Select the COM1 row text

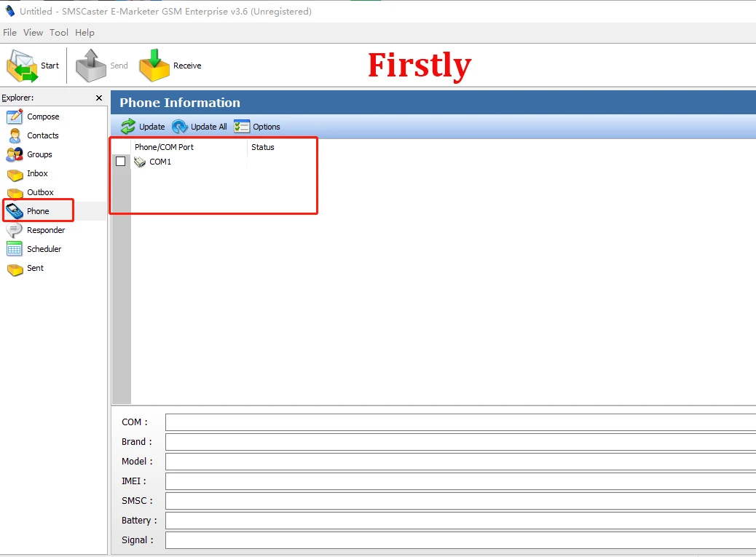(160, 162)
